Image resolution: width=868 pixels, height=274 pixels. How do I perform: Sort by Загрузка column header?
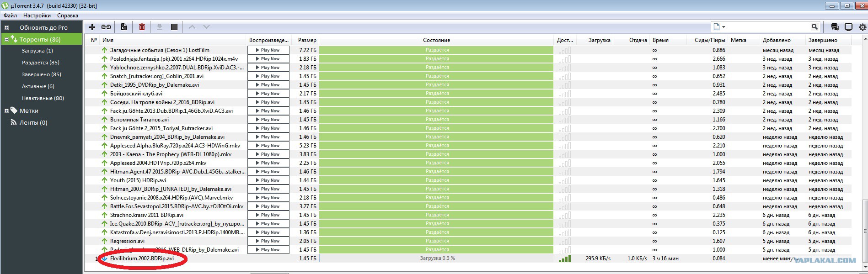tap(599, 40)
